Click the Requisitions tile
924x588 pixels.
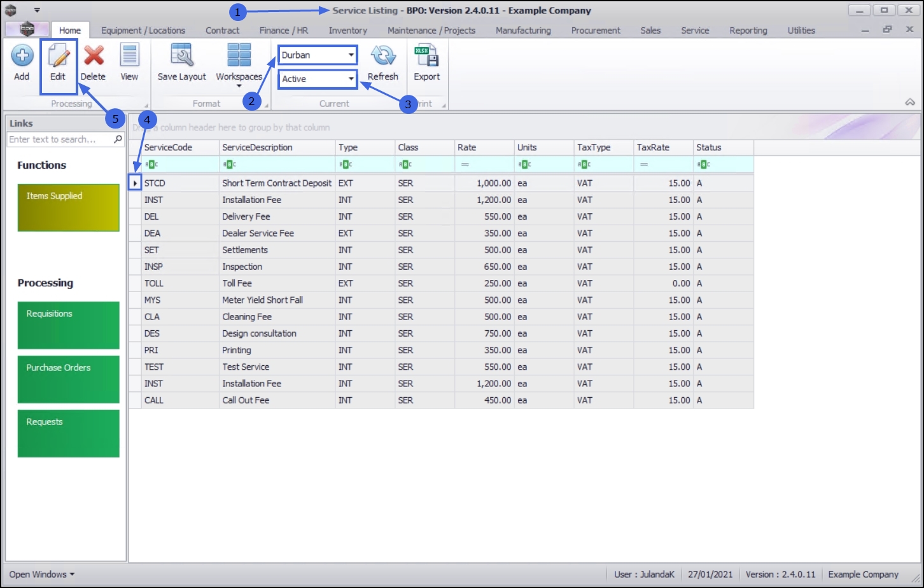[x=69, y=325]
